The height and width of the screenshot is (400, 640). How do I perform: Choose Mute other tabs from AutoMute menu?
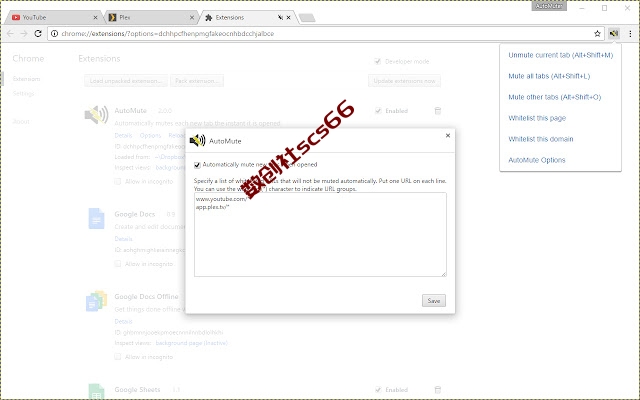click(x=555, y=97)
